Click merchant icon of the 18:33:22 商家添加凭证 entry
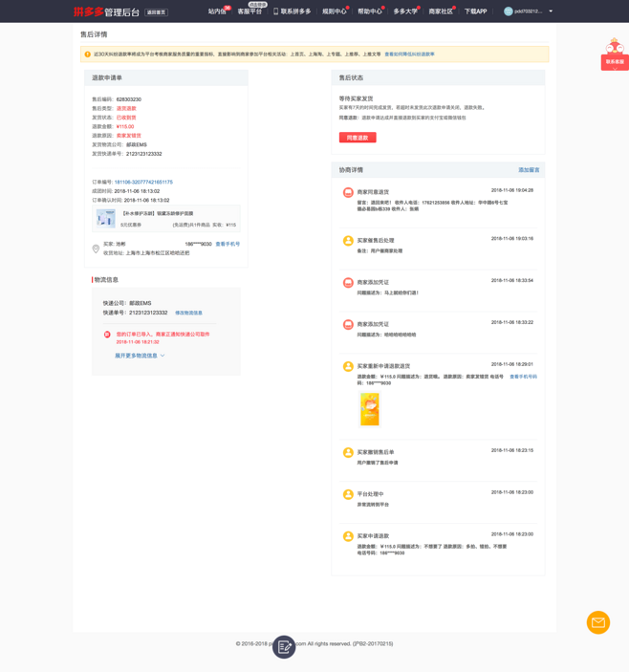Image resolution: width=629 pixels, height=672 pixels. click(x=348, y=324)
